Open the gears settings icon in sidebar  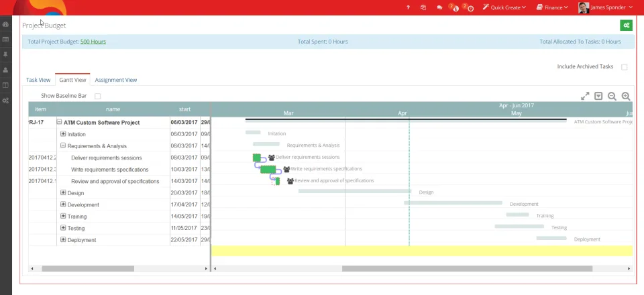[5, 101]
